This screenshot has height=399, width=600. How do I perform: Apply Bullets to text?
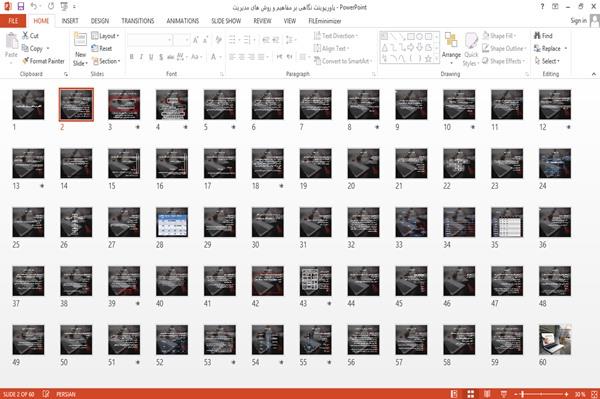[232, 40]
